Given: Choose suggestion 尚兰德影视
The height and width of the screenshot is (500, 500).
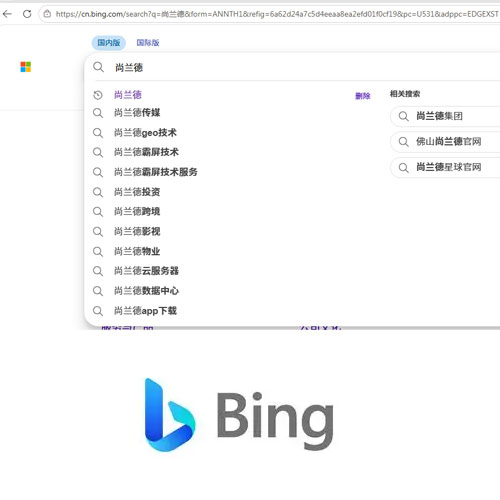Looking at the screenshot, I should 137,231.
